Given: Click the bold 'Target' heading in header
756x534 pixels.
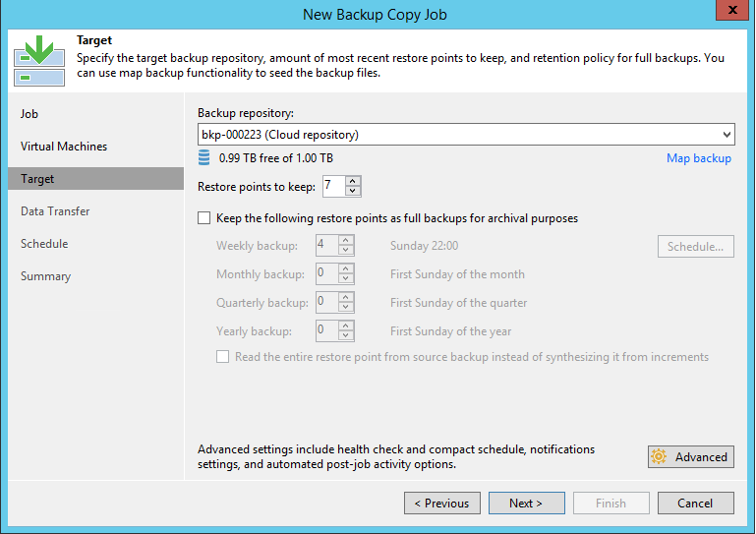Looking at the screenshot, I should pyautogui.click(x=94, y=40).
